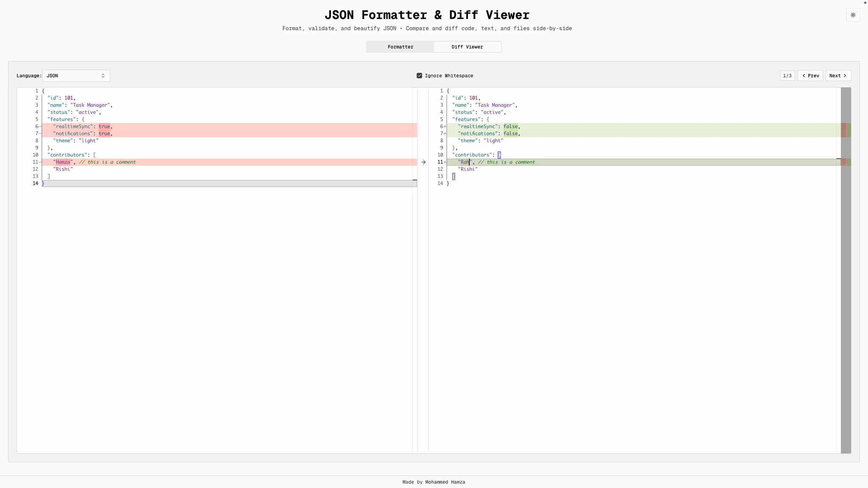The image size is (868, 488).
Task: Switch to the Formatter tab
Action: (400, 47)
